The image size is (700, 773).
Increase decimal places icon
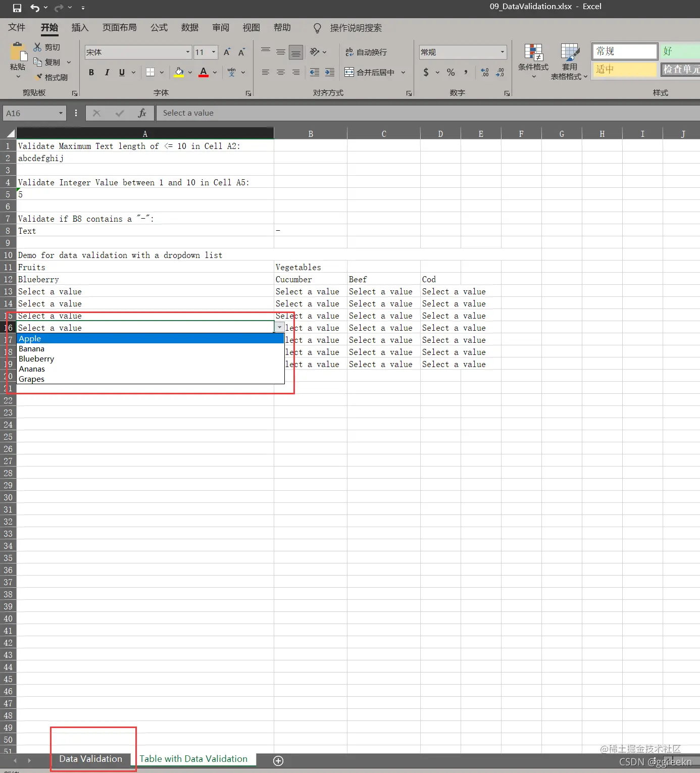(485, 72)
